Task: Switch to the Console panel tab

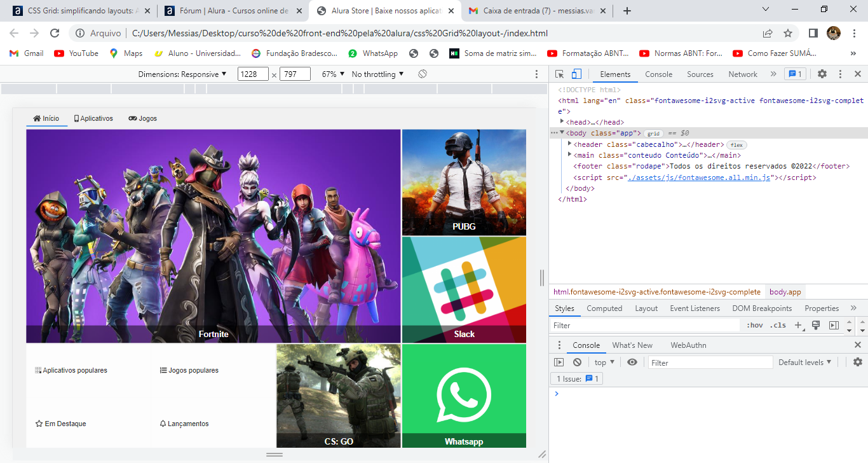Action: click(x=658, y=74)
